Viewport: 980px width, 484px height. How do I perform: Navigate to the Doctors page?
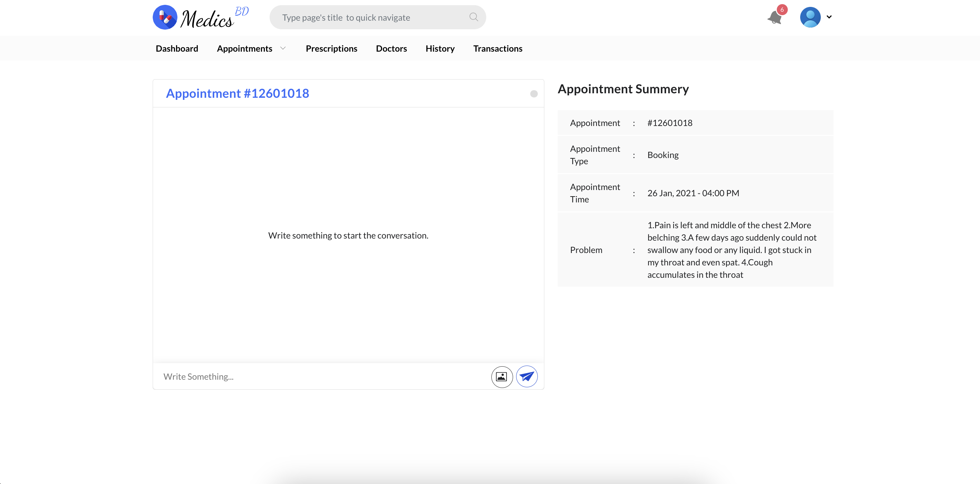(x=391, y=48)
